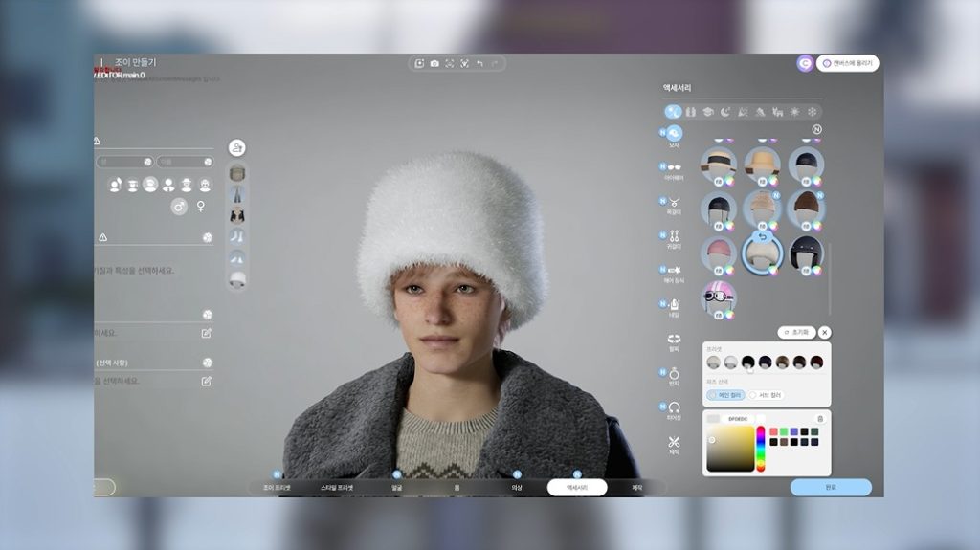Image resolution: width=980 pixels, height=550 pixels.
Task: Select the tan bucket hat thumbnail
Action: pyautogui.click(x=762, y=165)
